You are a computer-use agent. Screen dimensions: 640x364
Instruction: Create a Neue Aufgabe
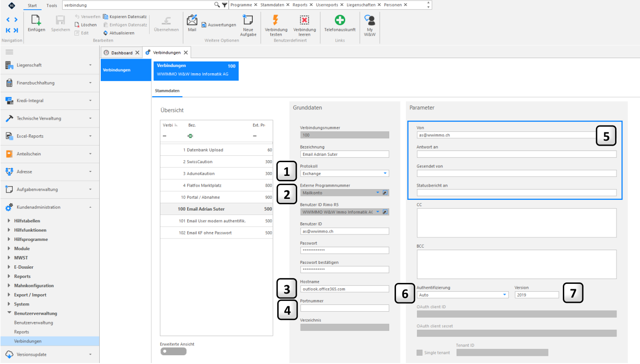(248, 25)
